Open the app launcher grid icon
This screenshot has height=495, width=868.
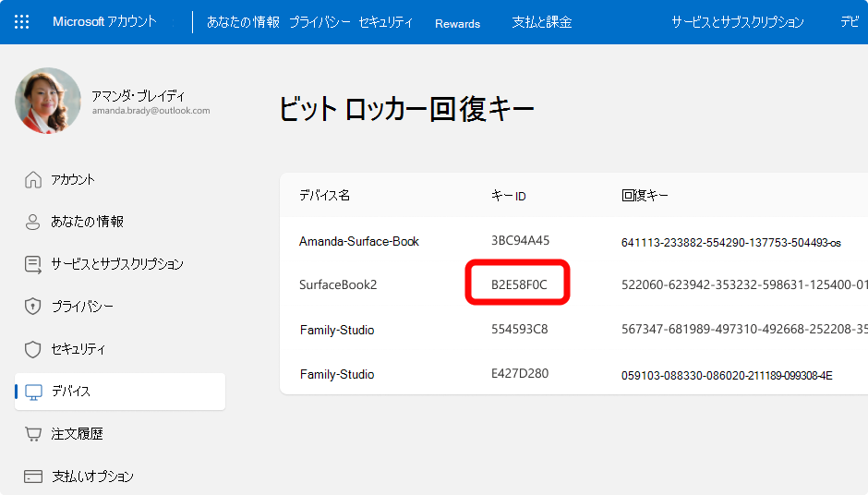(x=21, y=21)
